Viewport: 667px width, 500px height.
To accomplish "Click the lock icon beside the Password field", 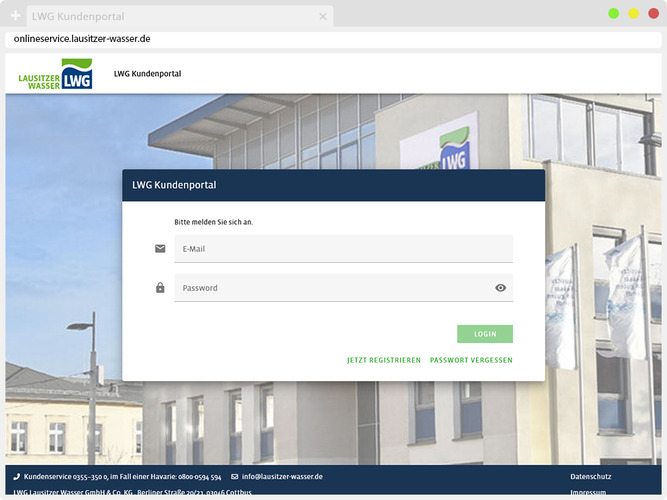I will tap(160, 288).
